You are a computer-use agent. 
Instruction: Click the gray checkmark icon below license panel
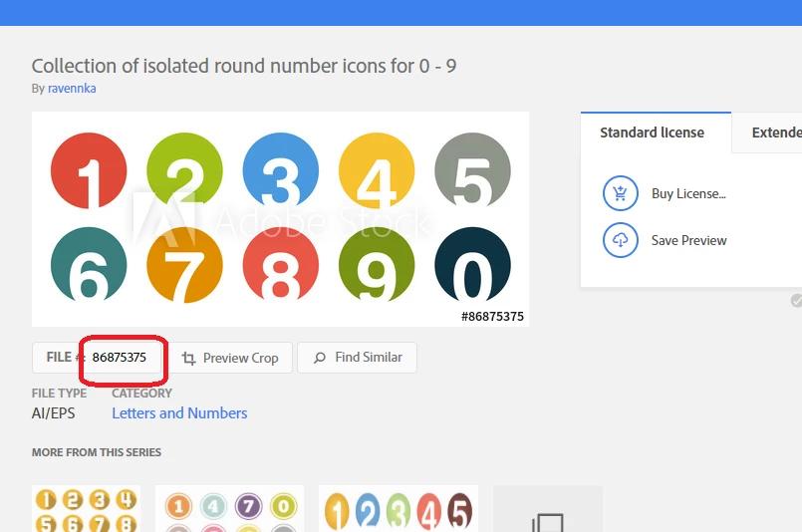coord(796,300)
